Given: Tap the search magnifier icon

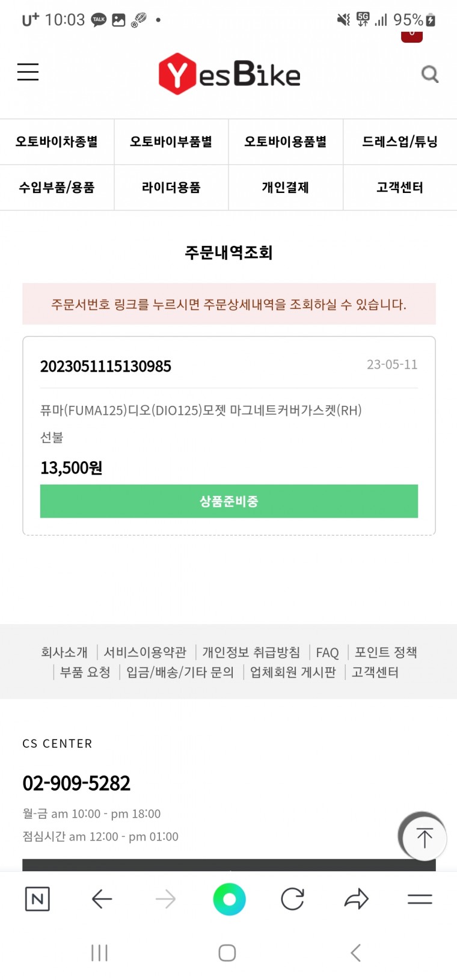Looking at the screenshot, I should (x=429, y=74).
